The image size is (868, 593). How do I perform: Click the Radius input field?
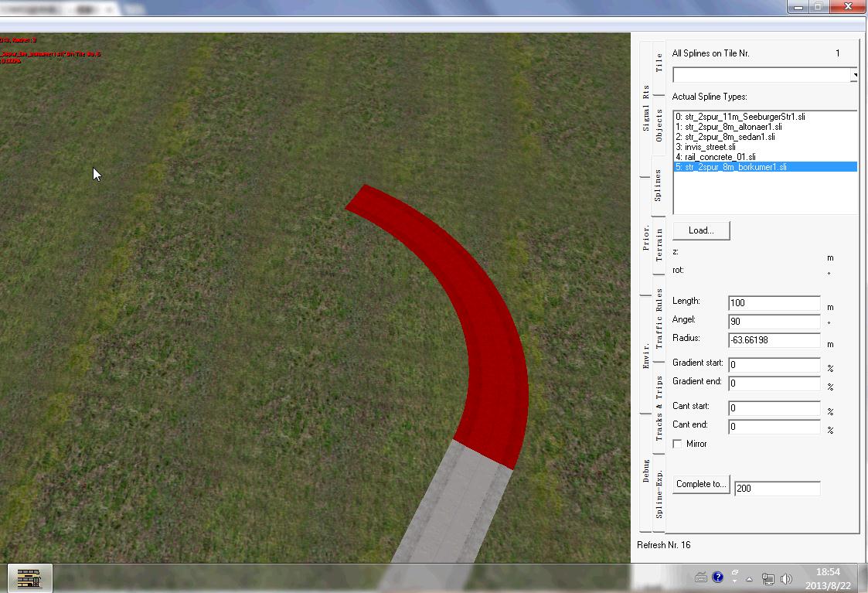point(774,340)
